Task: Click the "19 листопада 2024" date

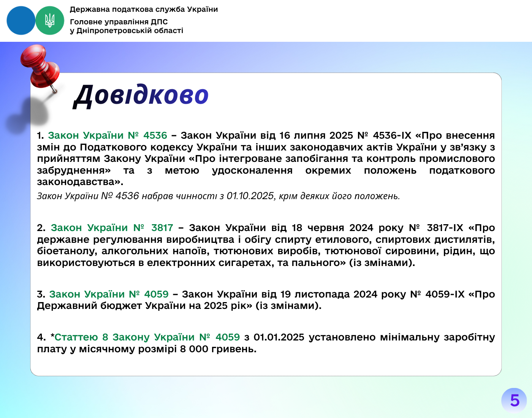Action: click(329, 294)
